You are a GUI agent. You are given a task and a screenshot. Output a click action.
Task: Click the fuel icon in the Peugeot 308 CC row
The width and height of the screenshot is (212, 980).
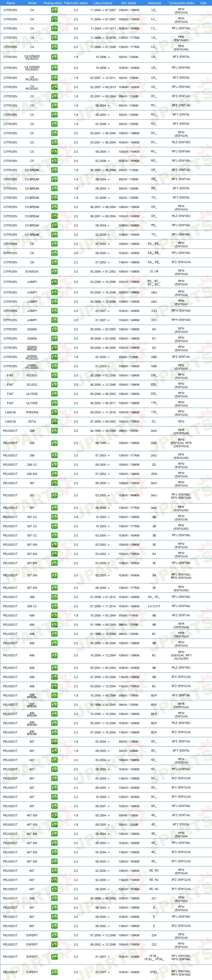click(x=54, y=606)
